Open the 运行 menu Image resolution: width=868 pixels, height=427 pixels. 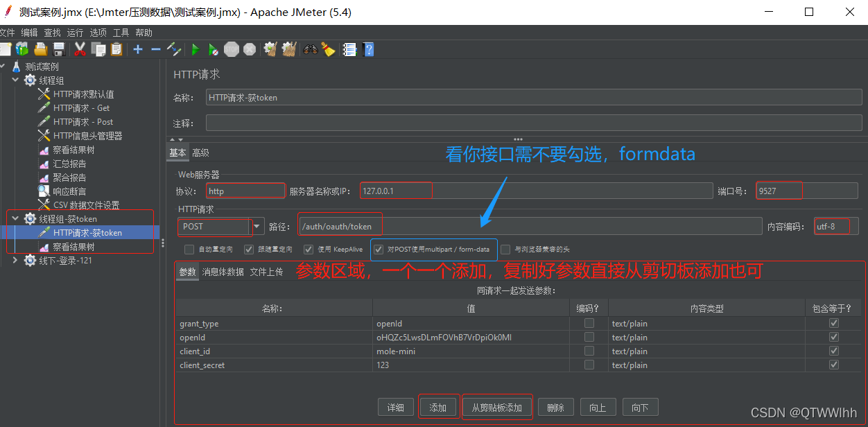[x=75, y=33]
